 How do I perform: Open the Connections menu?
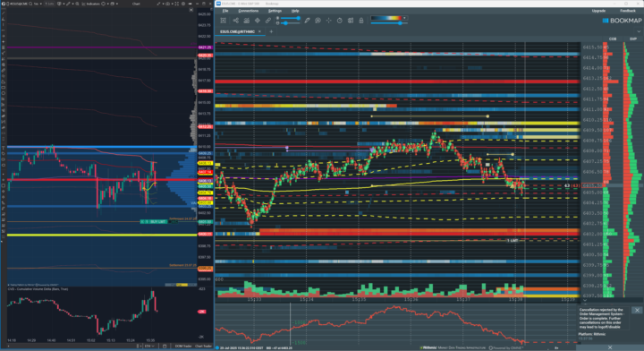249,11
